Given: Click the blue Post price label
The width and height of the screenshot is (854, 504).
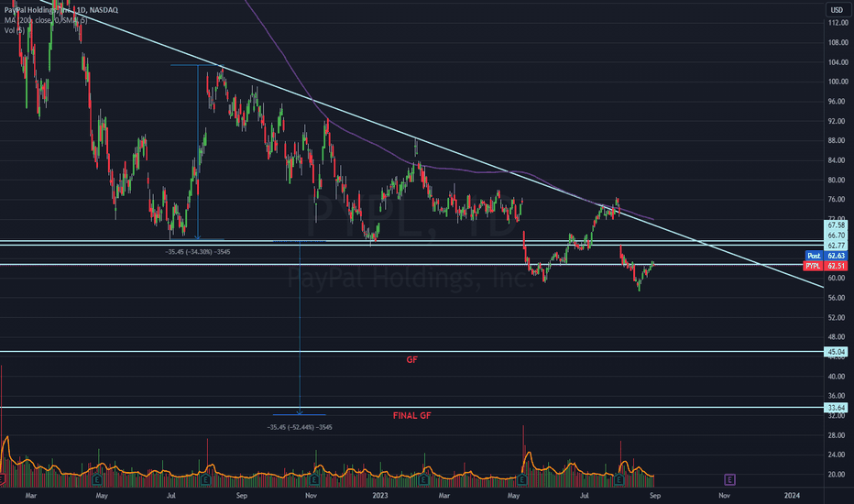Looking at the screenshot, I should [814, 256].
